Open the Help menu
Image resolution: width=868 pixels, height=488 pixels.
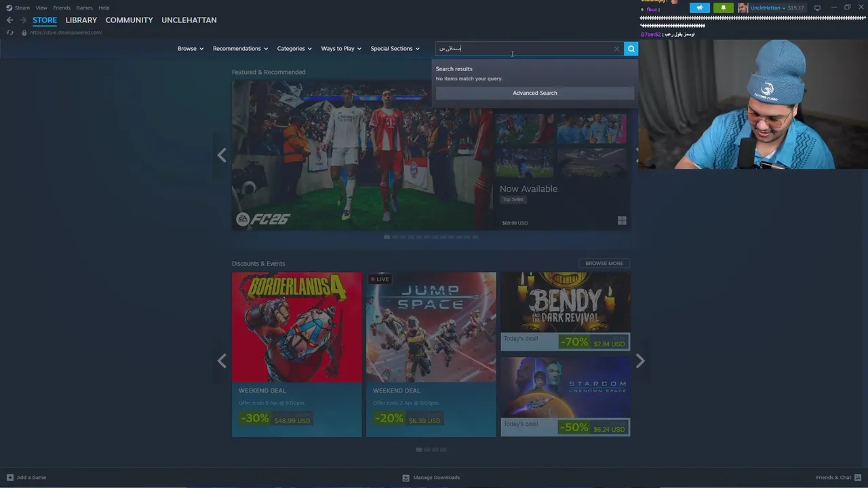click(104, 8)
